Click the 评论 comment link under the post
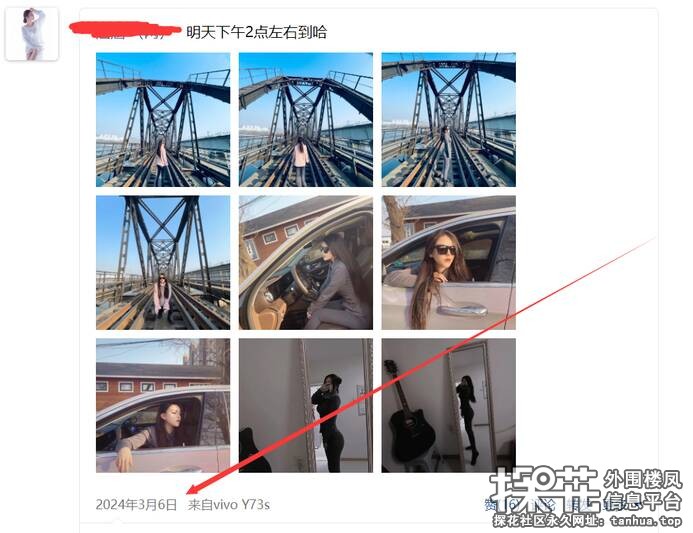 543,504
